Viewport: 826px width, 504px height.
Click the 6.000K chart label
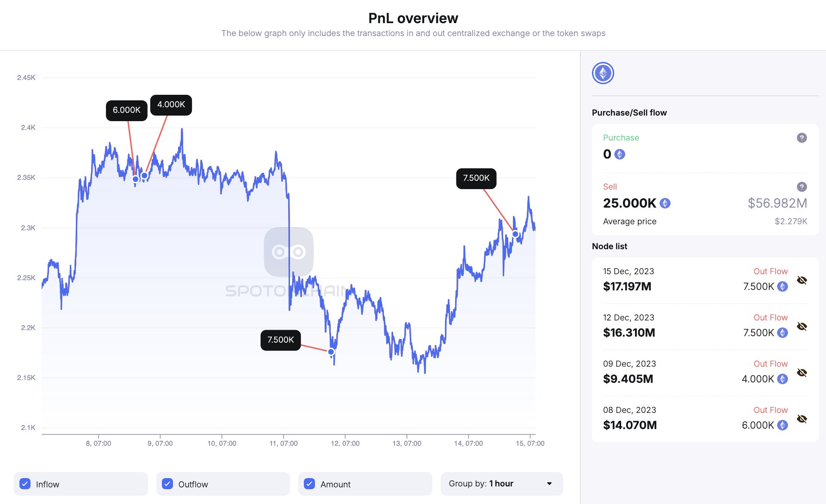pyautogui.click(x=126, y=110)
